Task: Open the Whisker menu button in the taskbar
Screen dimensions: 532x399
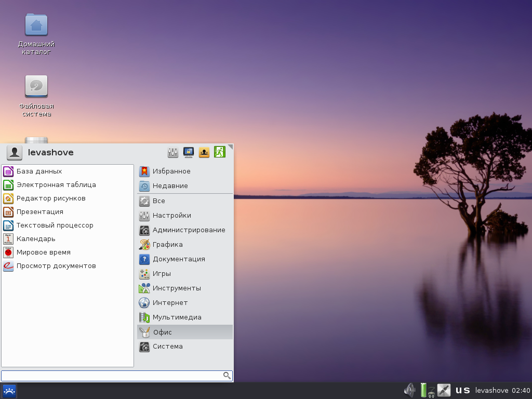Action: coord(9,391)
